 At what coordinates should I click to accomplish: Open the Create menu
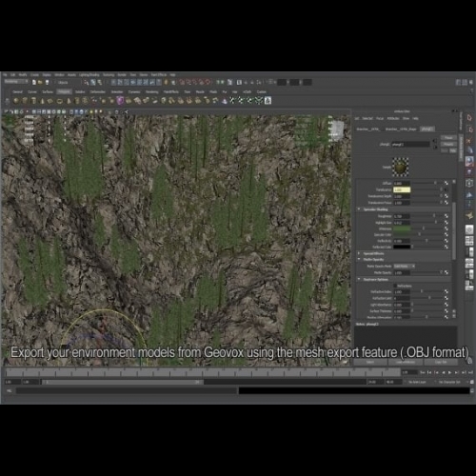(34, 75)
